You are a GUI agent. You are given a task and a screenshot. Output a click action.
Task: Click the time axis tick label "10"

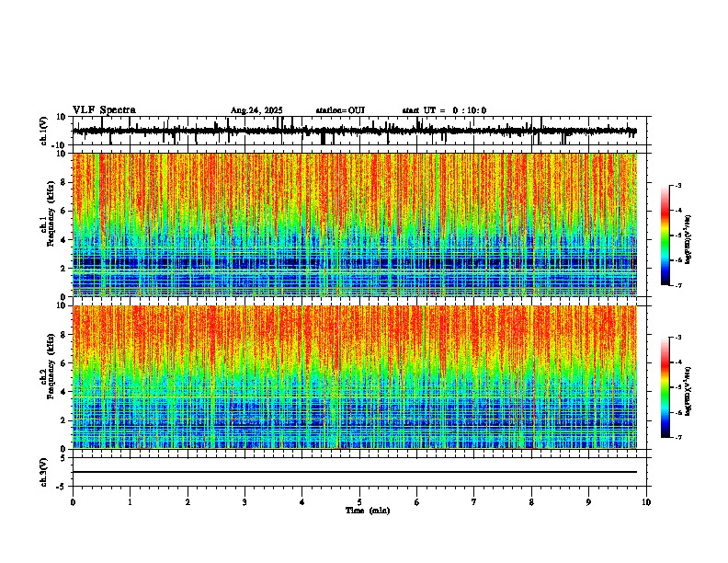(646, 502)
